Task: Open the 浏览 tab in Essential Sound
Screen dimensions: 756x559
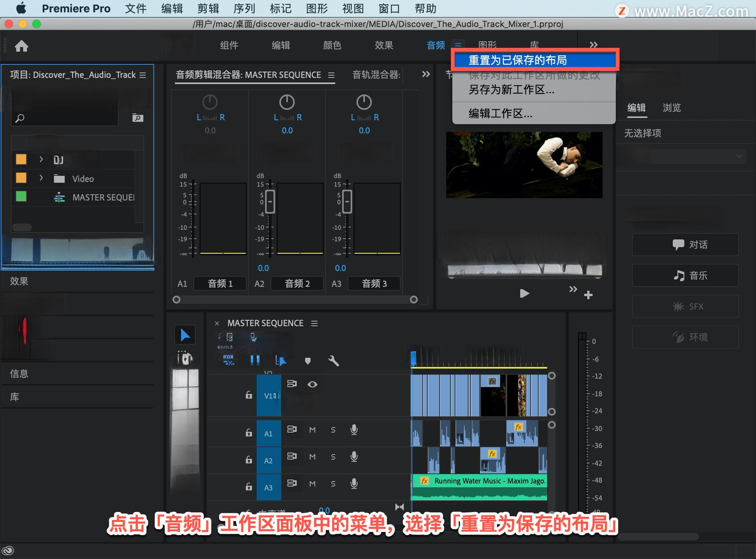Action: [x=672, y=108]
